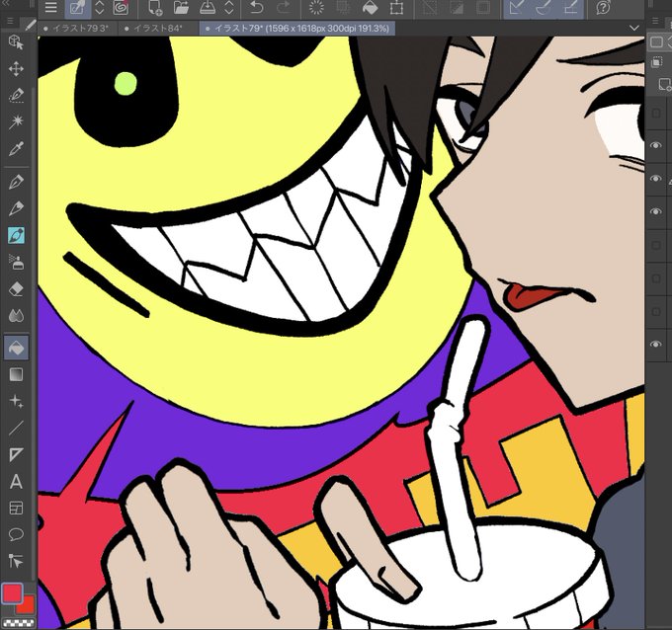
Task: Open Clip Studio launcher icon
Action: [x=122, y=8]
